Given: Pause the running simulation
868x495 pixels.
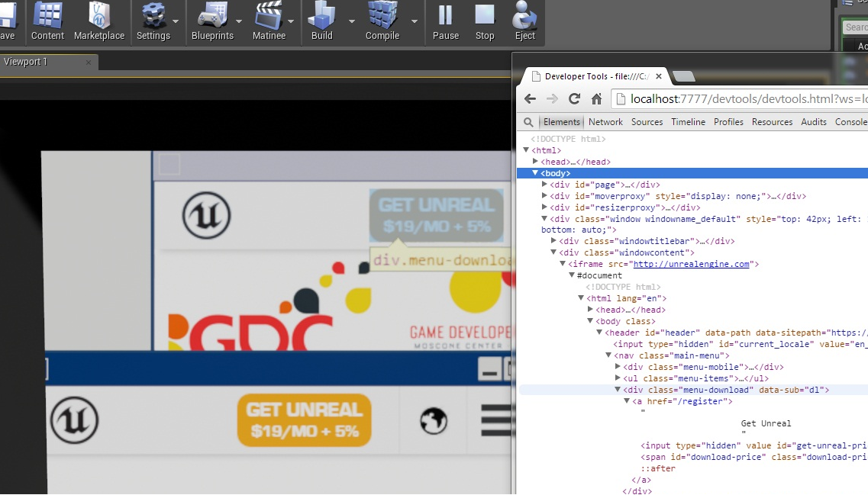Looking at the screenshot, I should coord(446,21).
